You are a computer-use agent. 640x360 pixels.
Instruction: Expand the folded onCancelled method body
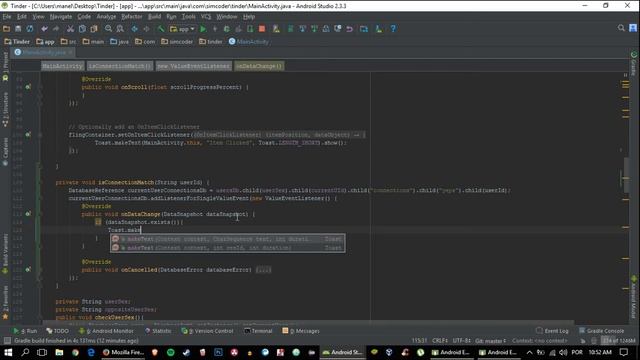(263, 270)
